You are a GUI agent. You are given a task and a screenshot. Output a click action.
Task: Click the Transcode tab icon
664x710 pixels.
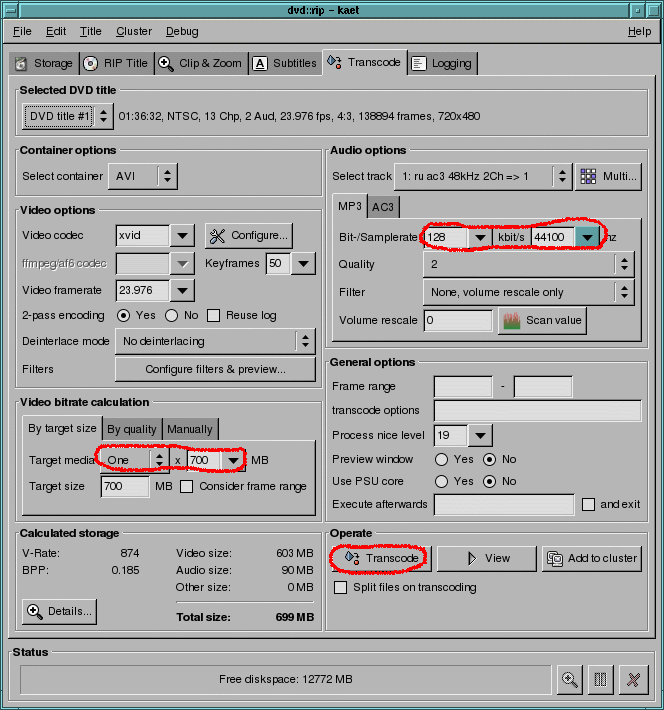[334, 62]
